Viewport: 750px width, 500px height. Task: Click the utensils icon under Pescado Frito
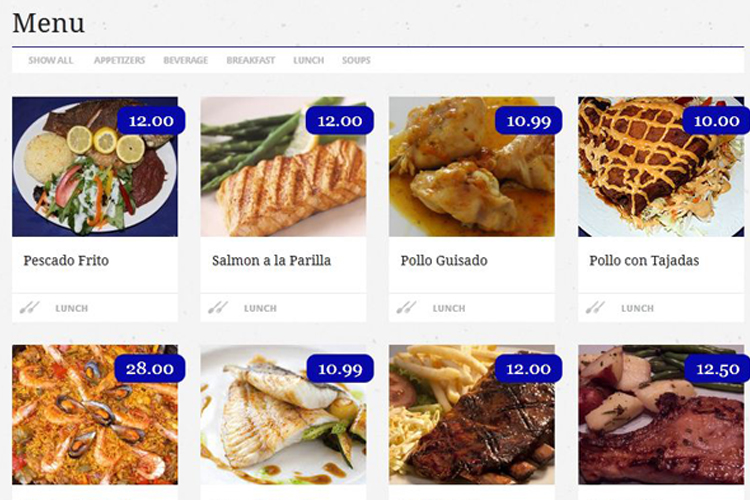[x=29, y=307]
